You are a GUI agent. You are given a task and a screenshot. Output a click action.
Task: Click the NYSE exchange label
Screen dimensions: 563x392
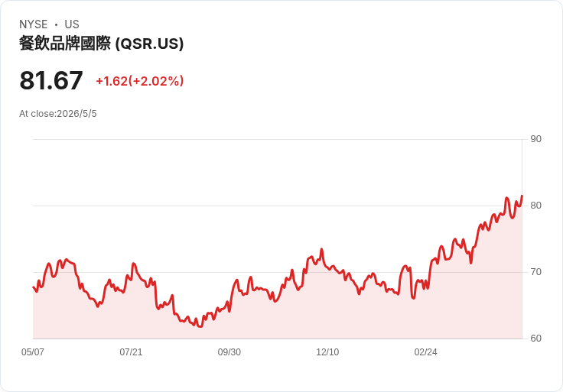[34, 24]
